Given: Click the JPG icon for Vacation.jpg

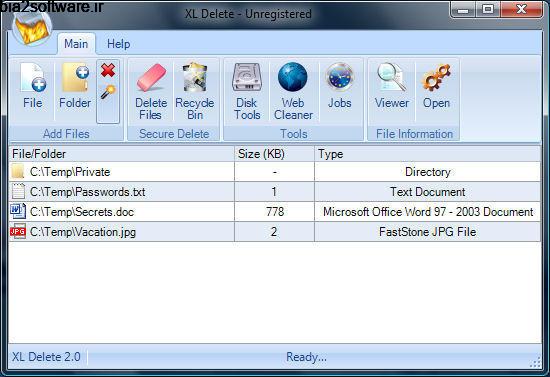Looking at the screenshot, I should tap(18, 231).
